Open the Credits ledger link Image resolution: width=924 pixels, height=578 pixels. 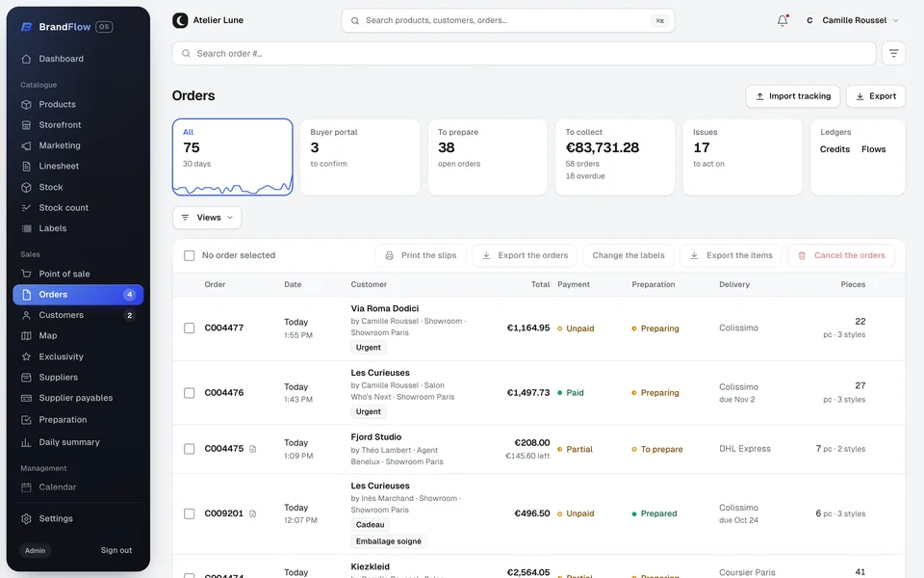[x=834, y=149]
